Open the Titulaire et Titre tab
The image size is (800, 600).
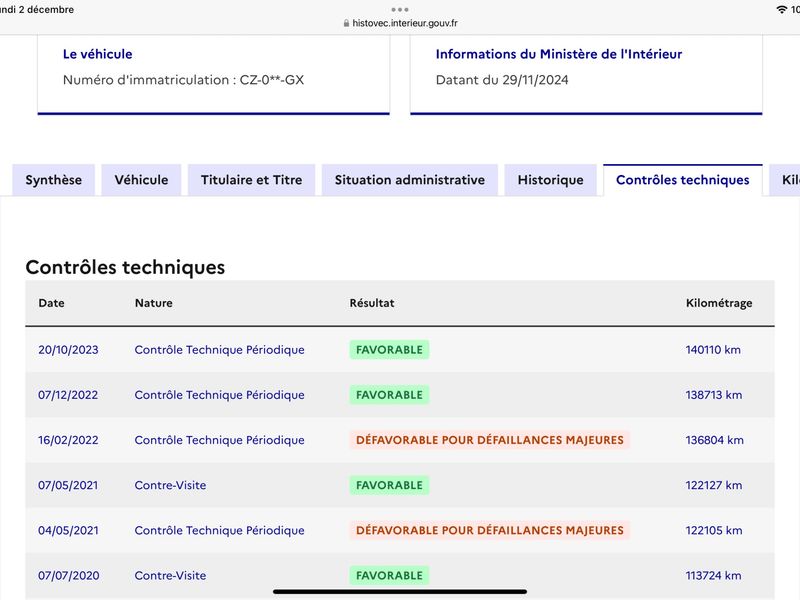pyautogui.click(x=252, y=180)
